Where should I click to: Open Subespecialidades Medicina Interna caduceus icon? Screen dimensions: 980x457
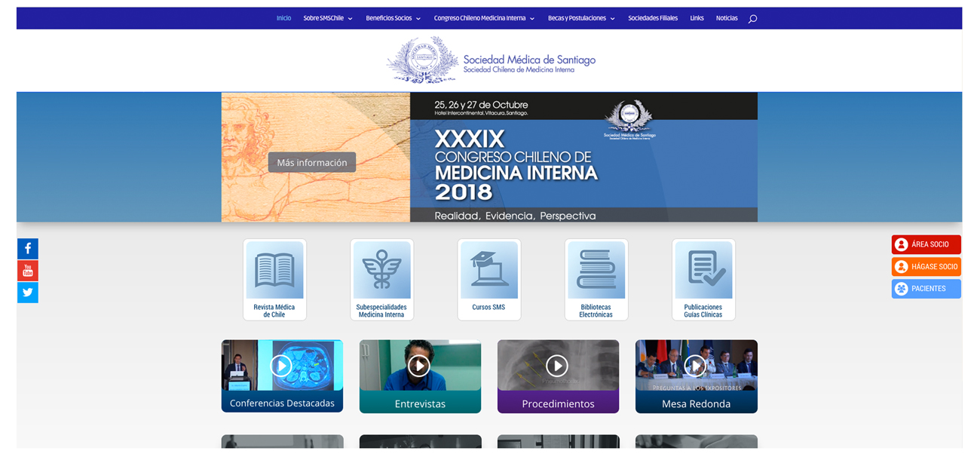point(381,271)
